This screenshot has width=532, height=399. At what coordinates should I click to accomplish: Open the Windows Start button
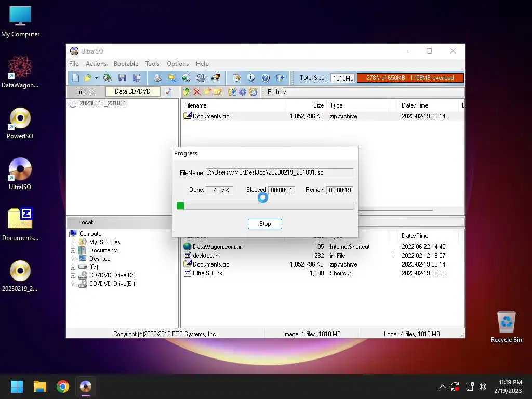17,387
